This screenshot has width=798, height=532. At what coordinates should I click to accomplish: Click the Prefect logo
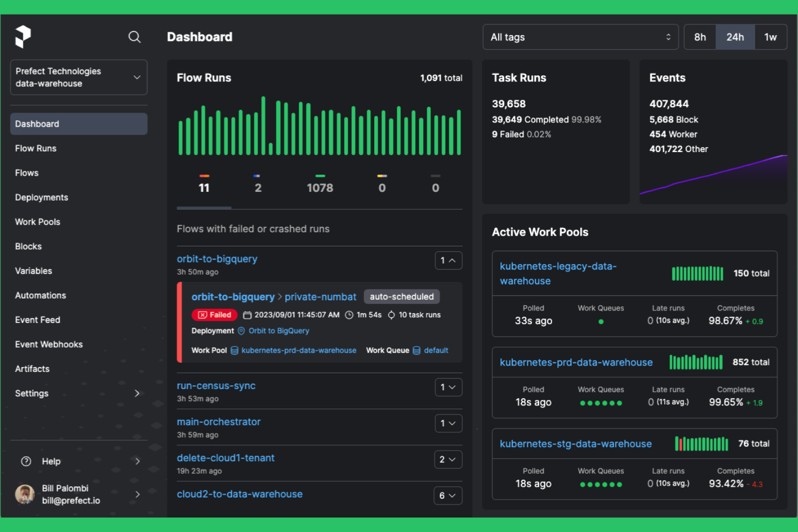coord(23,36)
